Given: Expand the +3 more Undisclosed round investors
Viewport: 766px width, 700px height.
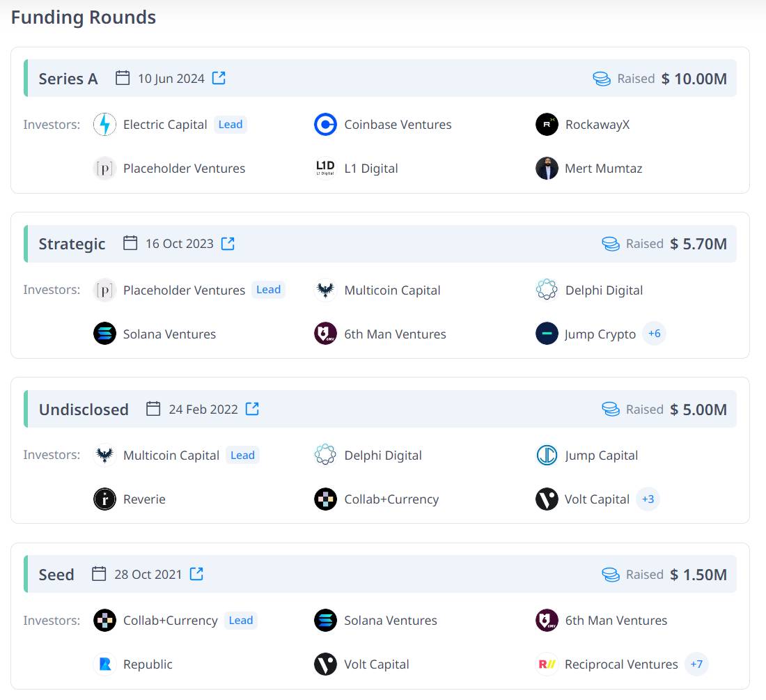Looking at the screenshot, I should tap(648, 499).
